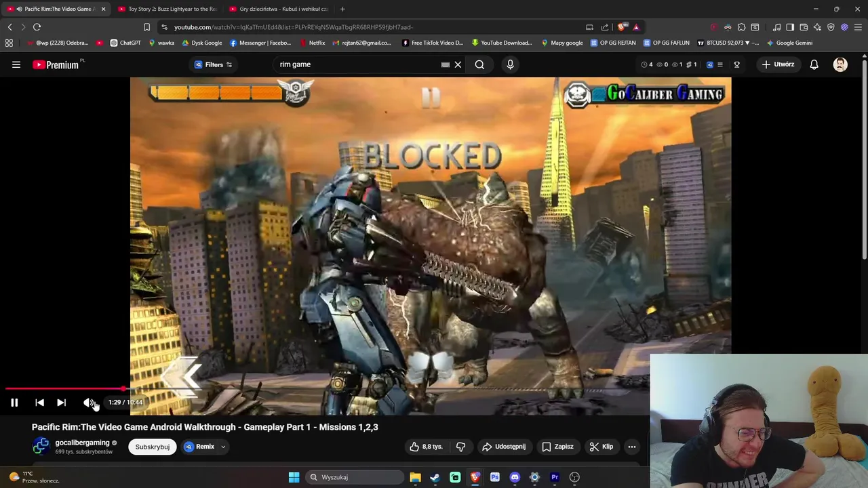Click the YouTube search input field

pos(359,64)
